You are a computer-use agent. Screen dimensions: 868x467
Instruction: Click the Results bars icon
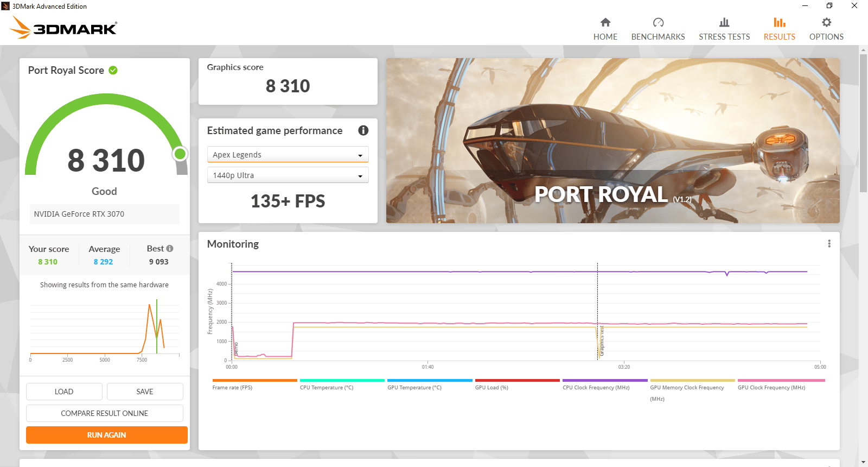[780, 22]
